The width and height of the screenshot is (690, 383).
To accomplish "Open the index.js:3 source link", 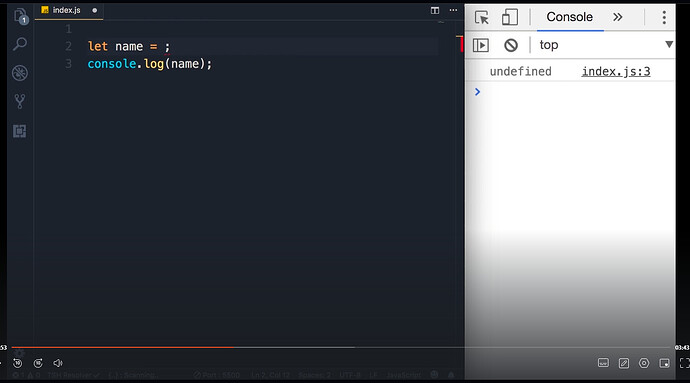I will coord(616,71).
